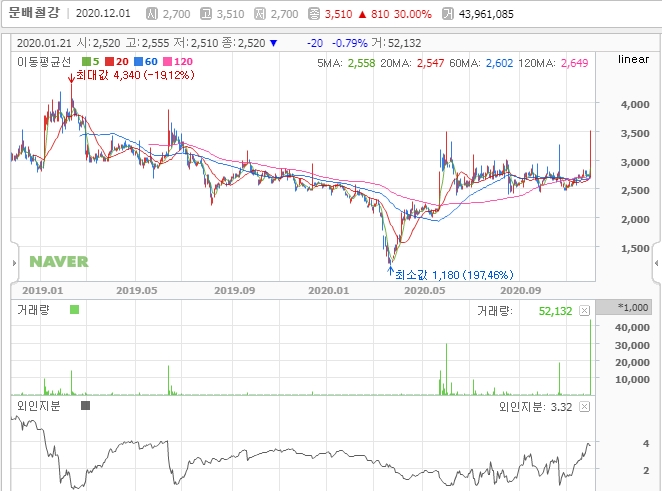Click the opening price icon (시)

(152, 14)
